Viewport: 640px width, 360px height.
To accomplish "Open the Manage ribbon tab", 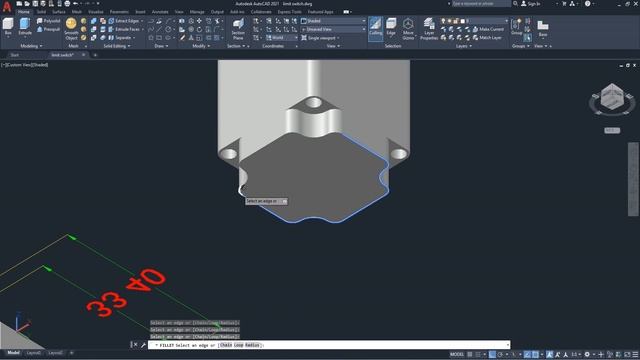I will [x=197, y=12].
